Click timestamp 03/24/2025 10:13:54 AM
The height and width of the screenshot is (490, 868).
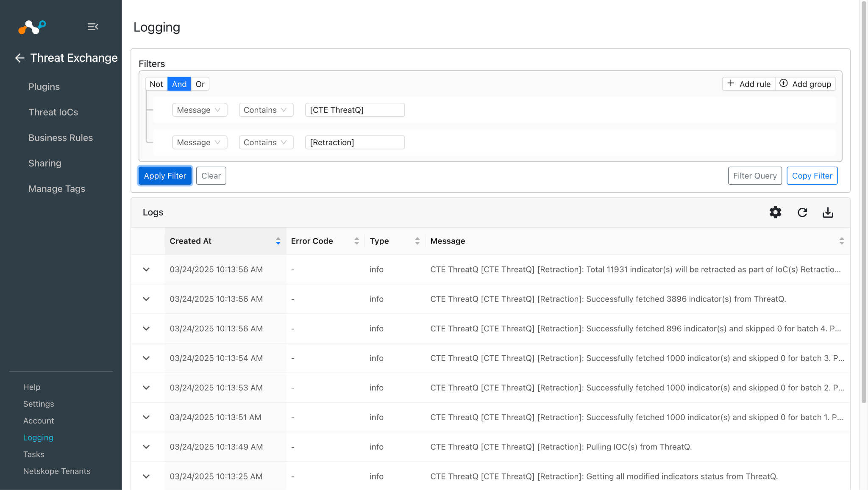(x=216, y=358)
